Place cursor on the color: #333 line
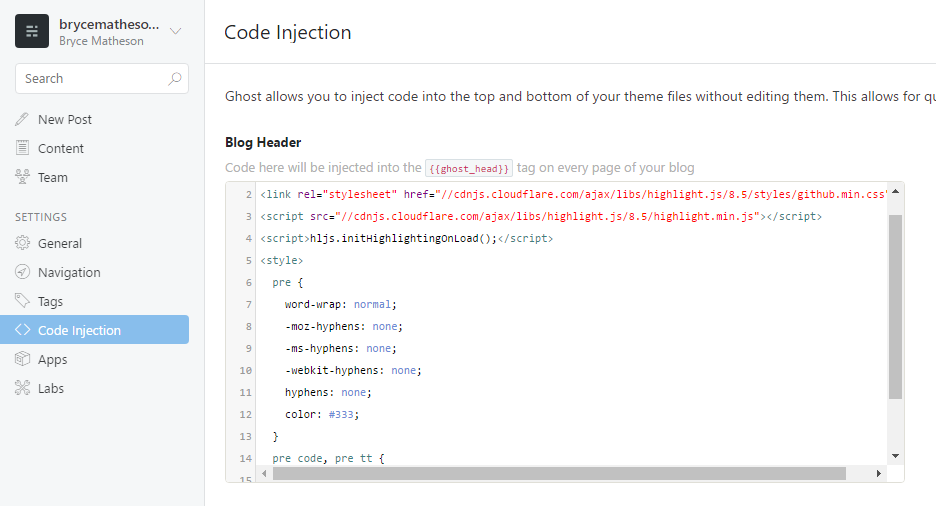936x506 pixels. point(321,414)
